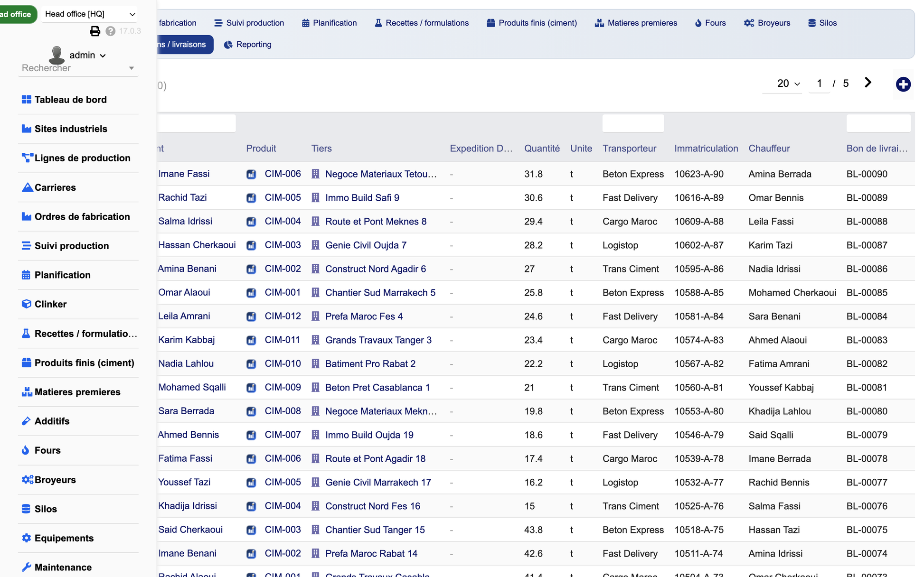The height and width of the screenshot is (577, 924).
Task: Click Cargo Maroc in the BL-00088 row
Action: pos(630,221)
